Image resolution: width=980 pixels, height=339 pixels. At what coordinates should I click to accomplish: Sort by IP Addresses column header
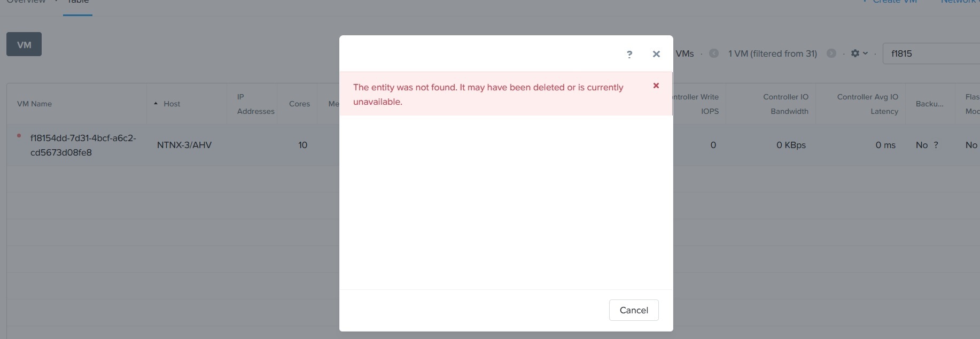pos(255,104)
